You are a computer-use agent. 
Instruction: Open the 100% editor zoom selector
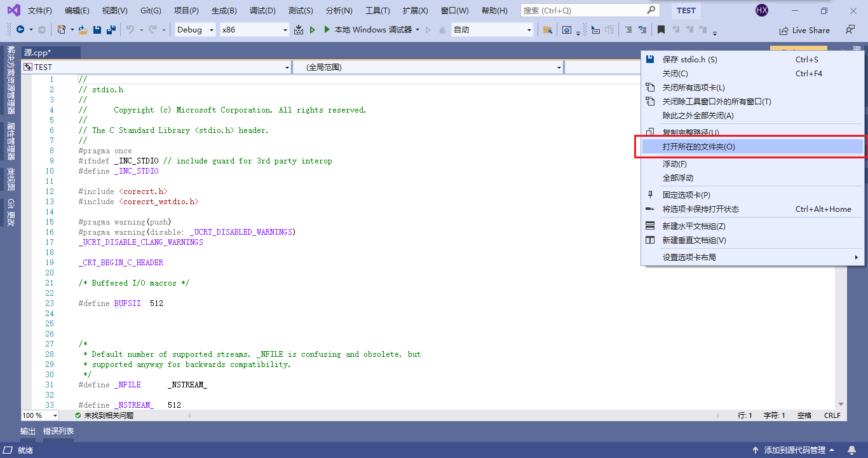click(38, 415)
